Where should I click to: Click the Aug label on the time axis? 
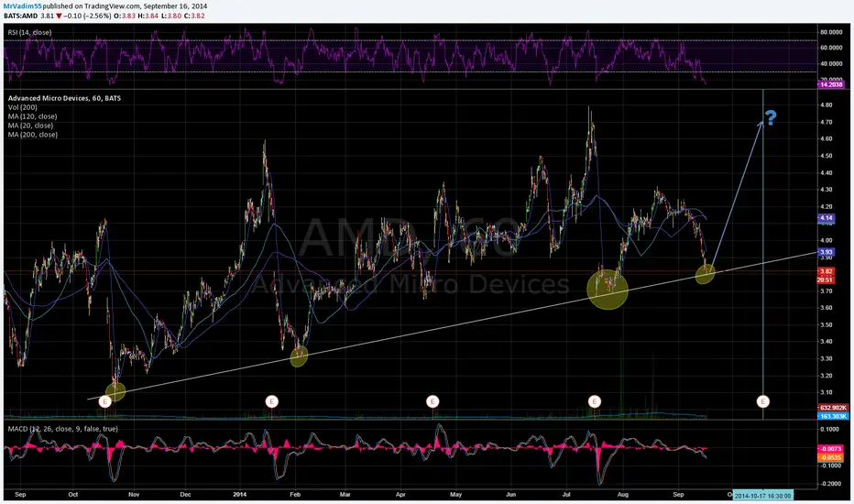click(x=622, y=495)
